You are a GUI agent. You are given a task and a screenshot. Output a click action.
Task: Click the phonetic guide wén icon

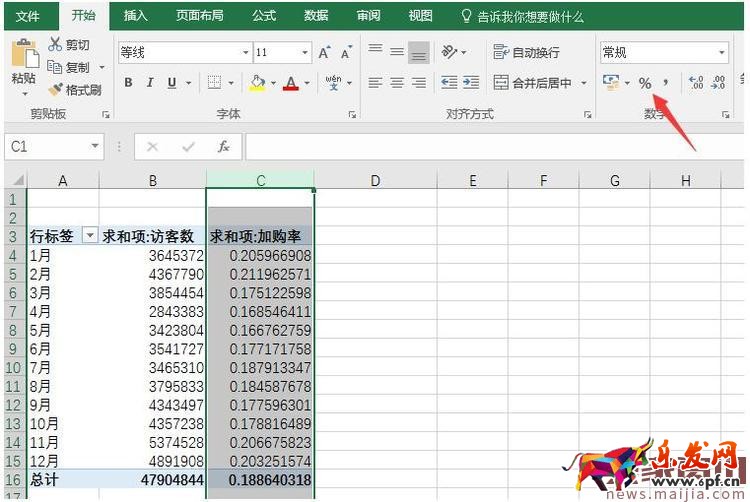333,82
